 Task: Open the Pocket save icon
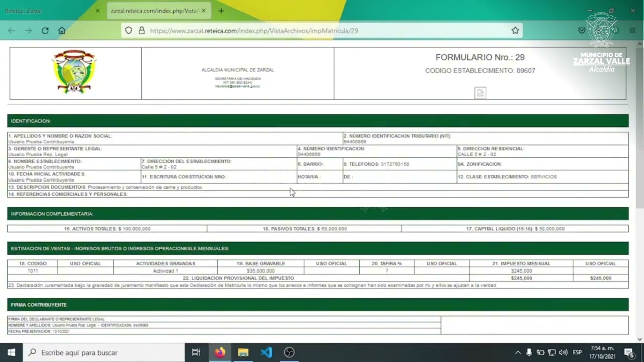click(582, 31)
